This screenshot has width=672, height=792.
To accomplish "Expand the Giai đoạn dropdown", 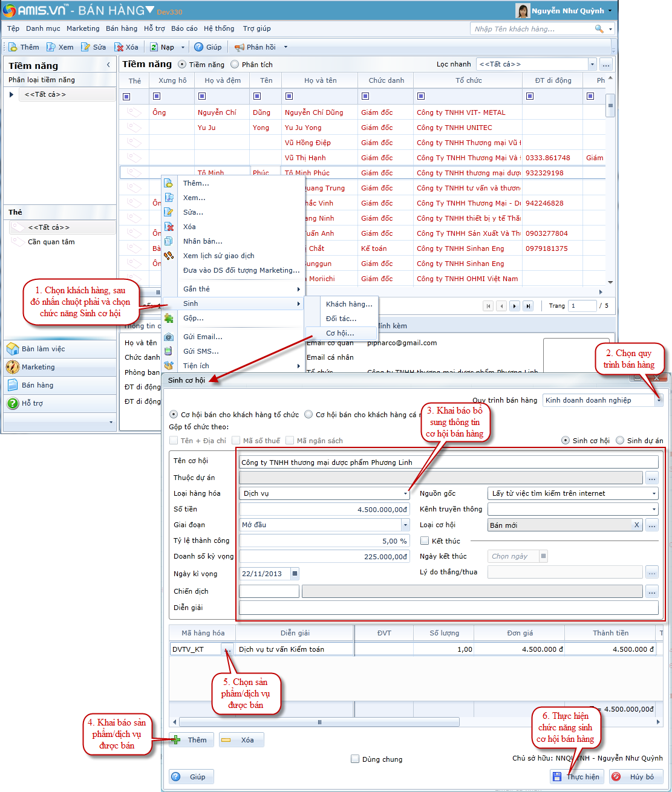I will pos(405,525).
